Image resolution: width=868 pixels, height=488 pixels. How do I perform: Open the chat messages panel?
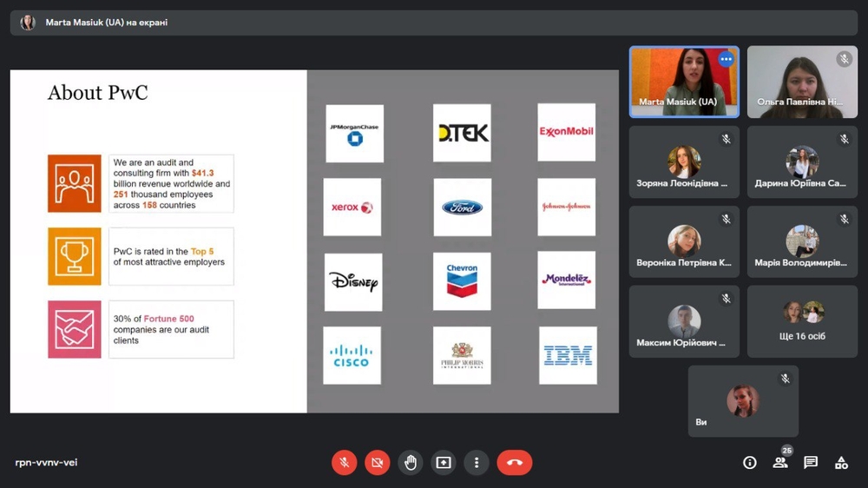tap(811, 463)
